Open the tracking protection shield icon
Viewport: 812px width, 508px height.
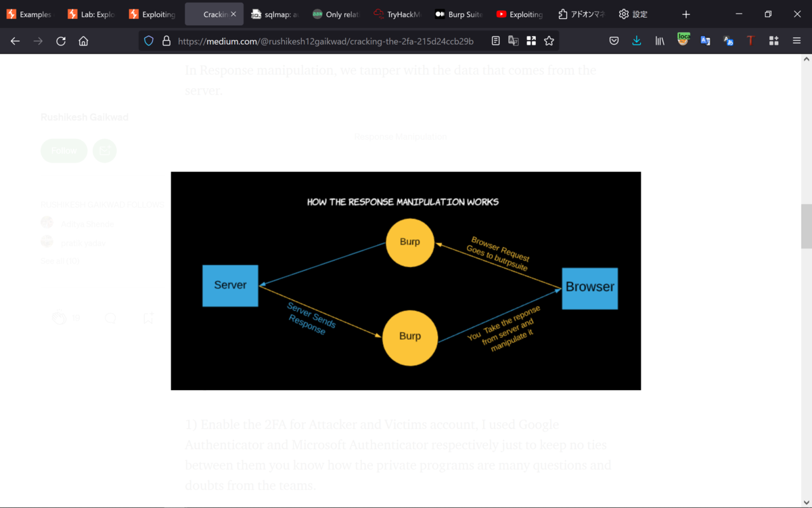point(149,41)
